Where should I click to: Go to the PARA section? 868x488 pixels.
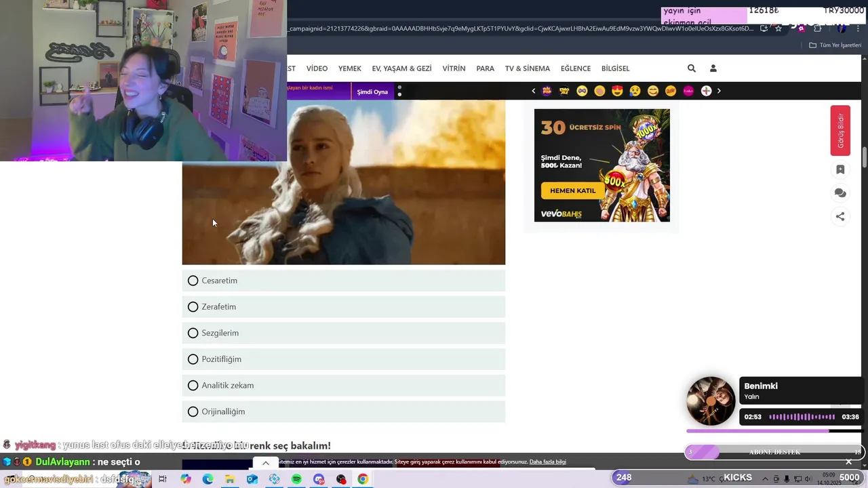click(x=485, y=68)
